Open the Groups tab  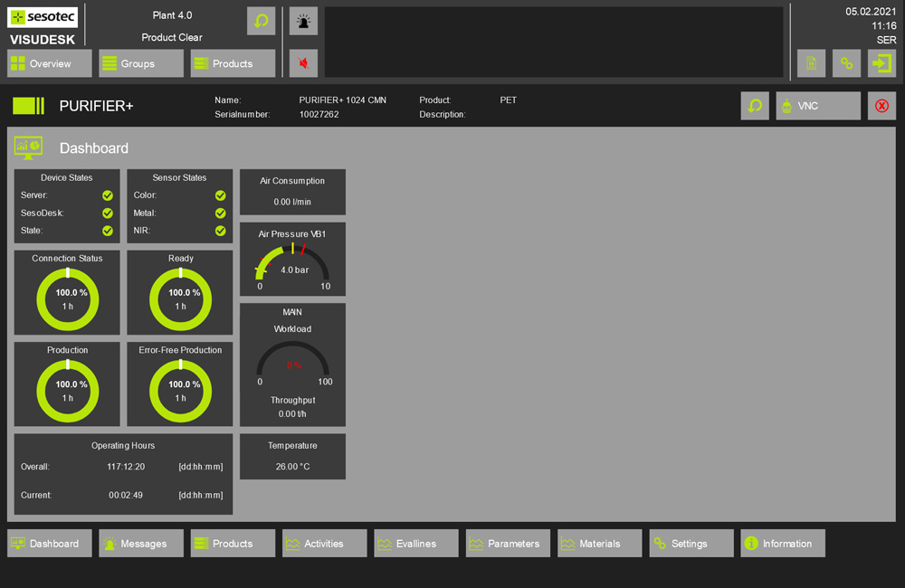click(x=141, y=63)
